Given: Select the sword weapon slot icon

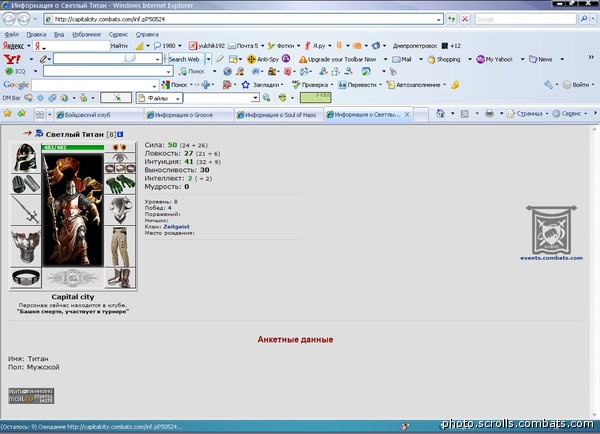Looking at the screenshot, I should (26, 210).
